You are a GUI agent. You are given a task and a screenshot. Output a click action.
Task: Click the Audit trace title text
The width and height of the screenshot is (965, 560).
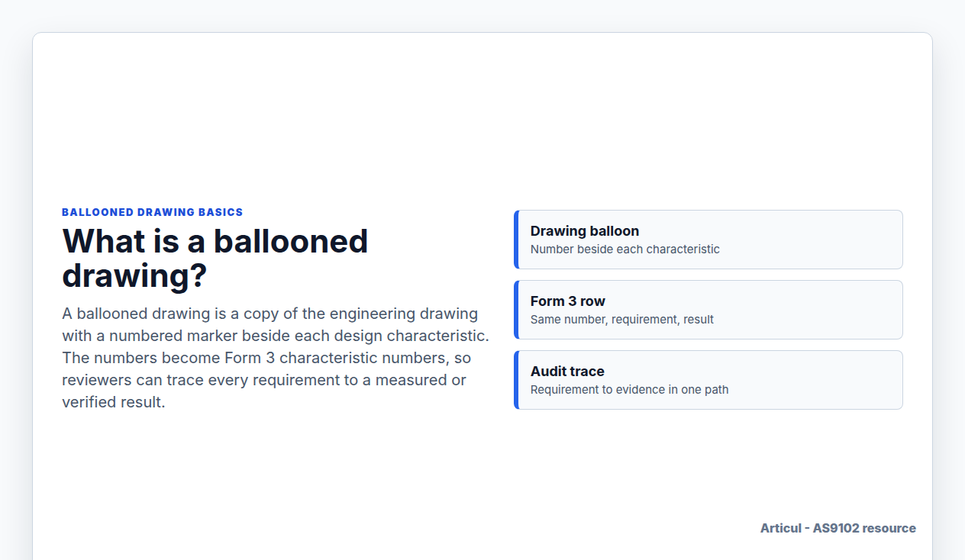click(567, 372)
